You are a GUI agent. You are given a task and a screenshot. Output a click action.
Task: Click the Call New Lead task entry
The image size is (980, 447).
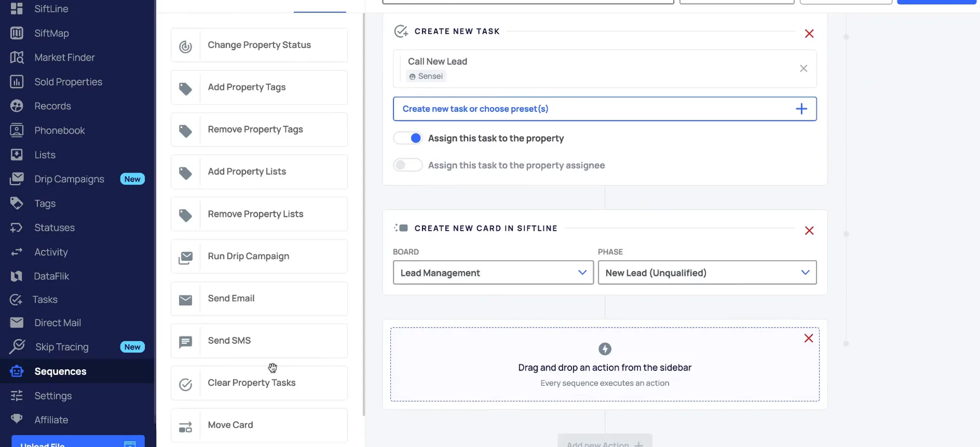pos(604,68)
